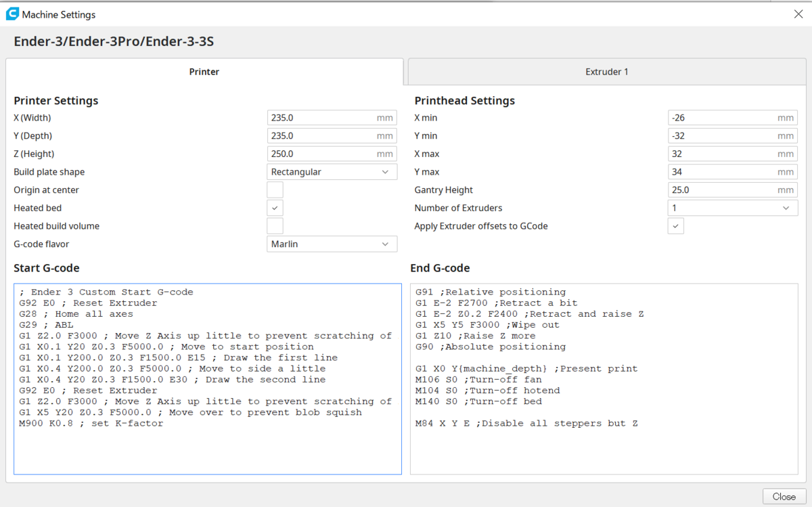Click the 'G28 ; Home all axes' line
This screenshot has height=507, width=812.
pyautogui.click(x=76, y=314)
